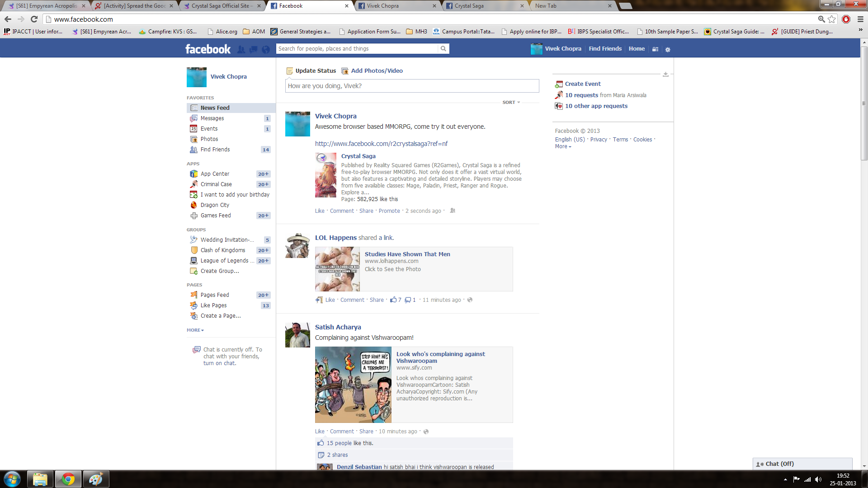Expand the MORE section in sidebar
Viewport: 868px width, 488px height.
(195, 330)
